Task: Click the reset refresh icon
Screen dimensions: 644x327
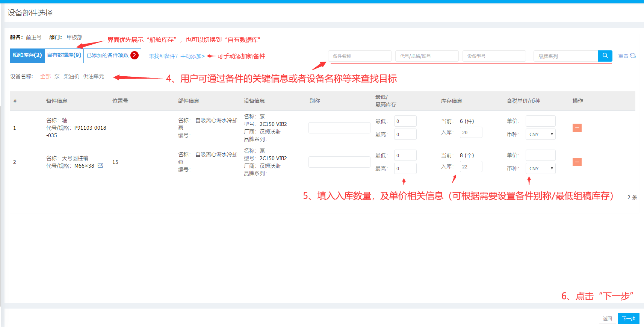Action: point(633,56)
